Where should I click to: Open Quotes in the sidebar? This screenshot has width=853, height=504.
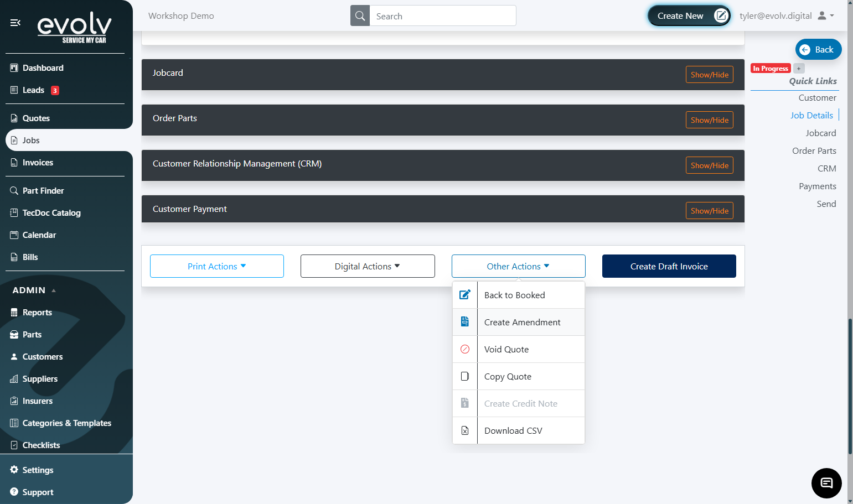click(x=36, y=118)
